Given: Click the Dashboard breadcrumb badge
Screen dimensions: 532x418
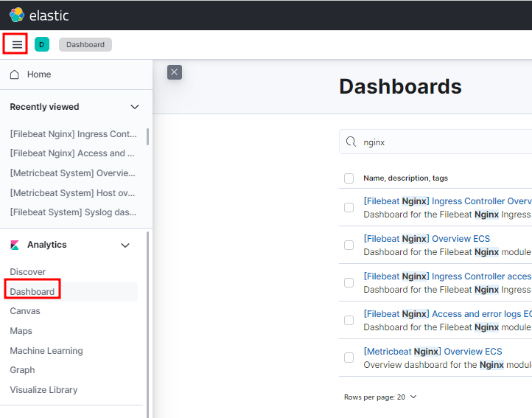Looking at the screenshot, I should 85,44.
